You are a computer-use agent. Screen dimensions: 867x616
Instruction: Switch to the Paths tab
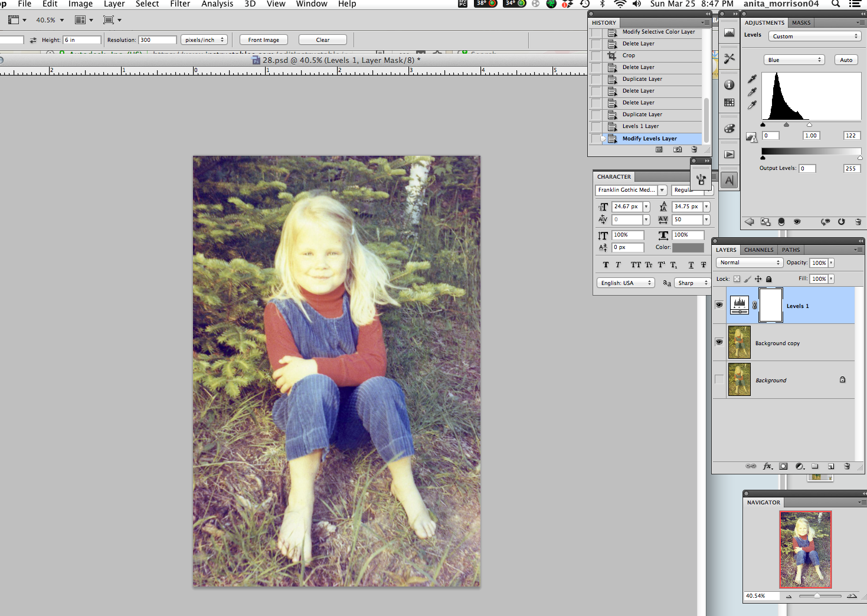[x=791, y=250]
